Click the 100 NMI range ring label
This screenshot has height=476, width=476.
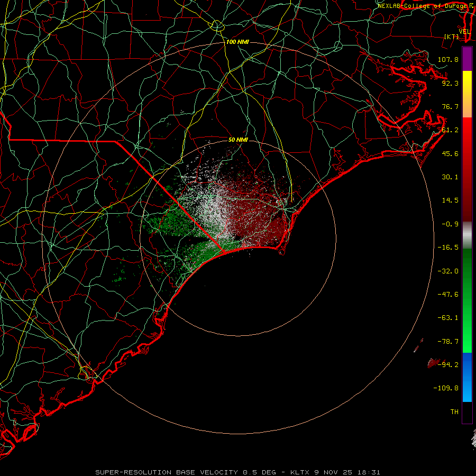pos(237,42)
